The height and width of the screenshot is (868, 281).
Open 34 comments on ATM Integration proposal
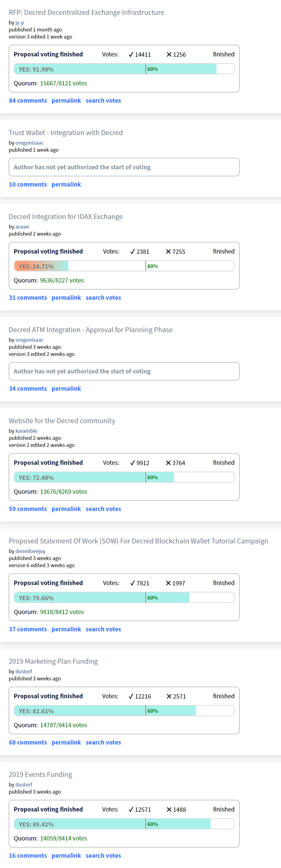[28, 389]
